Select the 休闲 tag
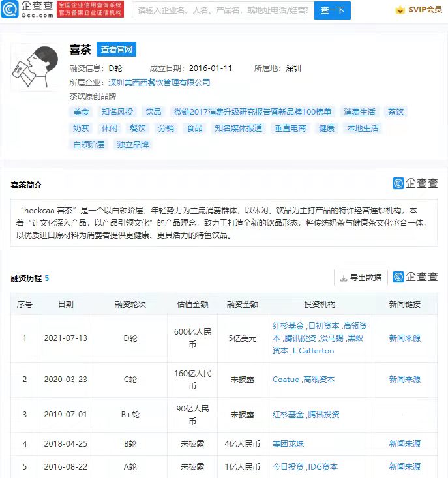448x478 pixels. pos(109,128)
